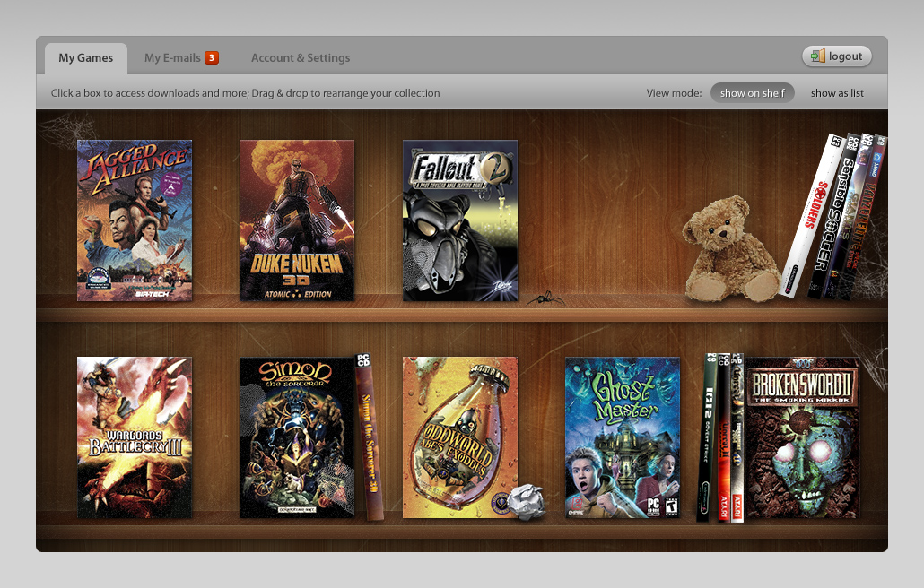Open the Duke Nukem 3D Atomic Edition box

(297, 220)
